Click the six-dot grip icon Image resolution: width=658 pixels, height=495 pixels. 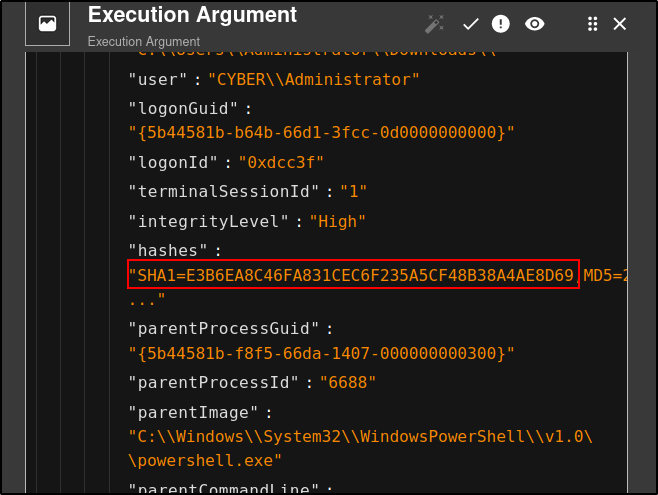click(x=593, y=24)
